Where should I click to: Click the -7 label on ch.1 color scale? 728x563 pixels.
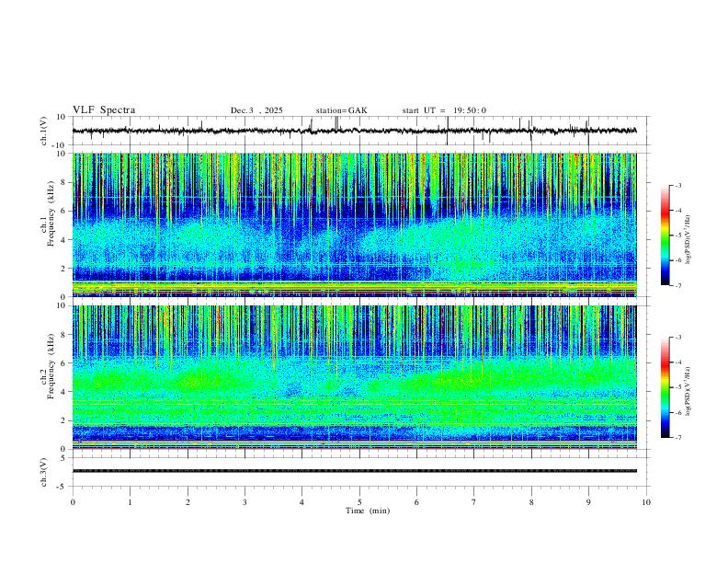tap(677, 286)
